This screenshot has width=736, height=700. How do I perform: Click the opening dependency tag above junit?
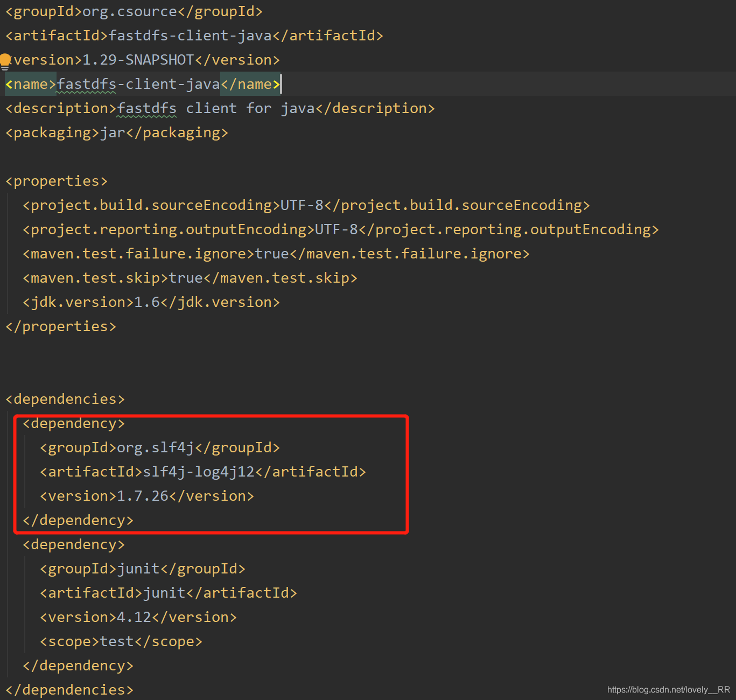click(x=74, y=544)
